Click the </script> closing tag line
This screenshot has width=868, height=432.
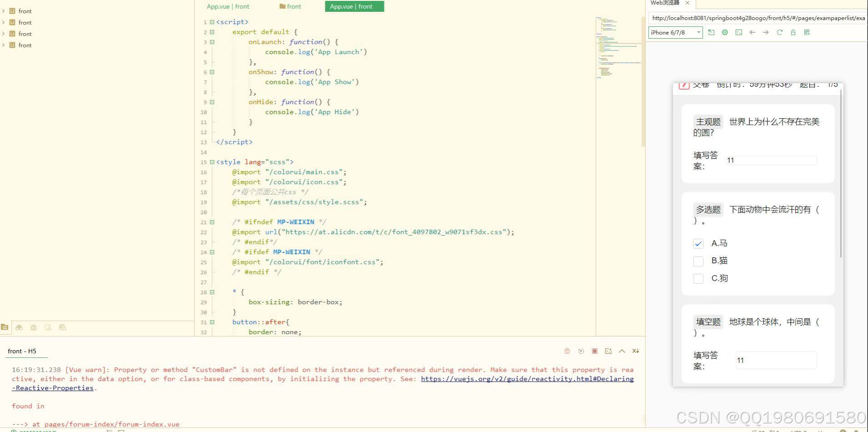point(234,142)
